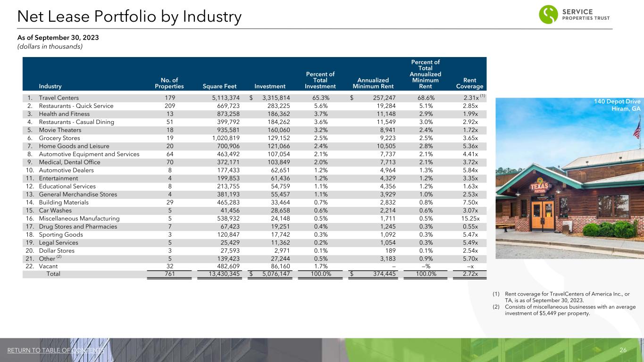
Task: Select the 'Rent Coverage' column header
Action: [x=469, y=83]
